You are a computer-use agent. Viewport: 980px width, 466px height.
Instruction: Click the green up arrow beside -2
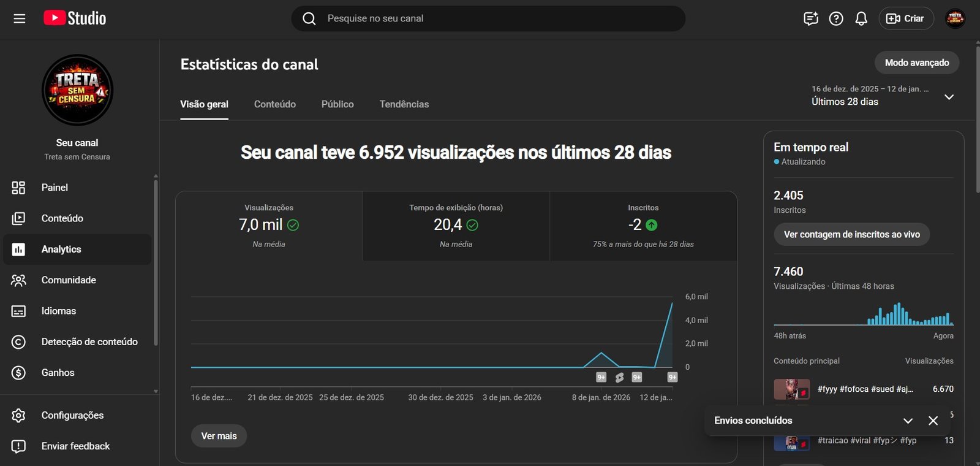652,225
